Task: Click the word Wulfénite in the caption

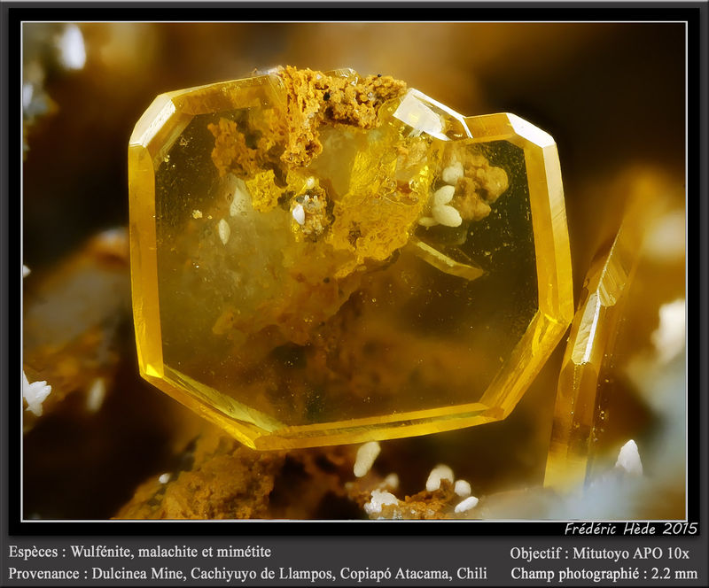Action: click(x=102, y=552)
